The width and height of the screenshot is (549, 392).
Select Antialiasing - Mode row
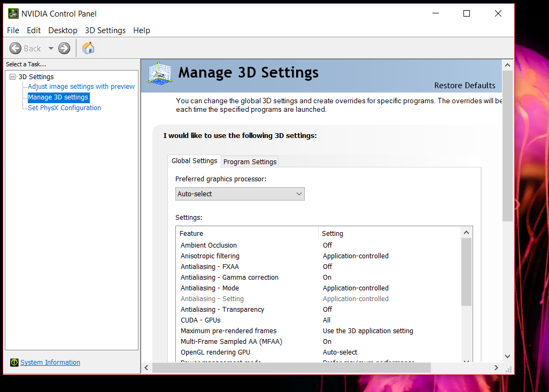pyautogui.click(x=318, y=288)
